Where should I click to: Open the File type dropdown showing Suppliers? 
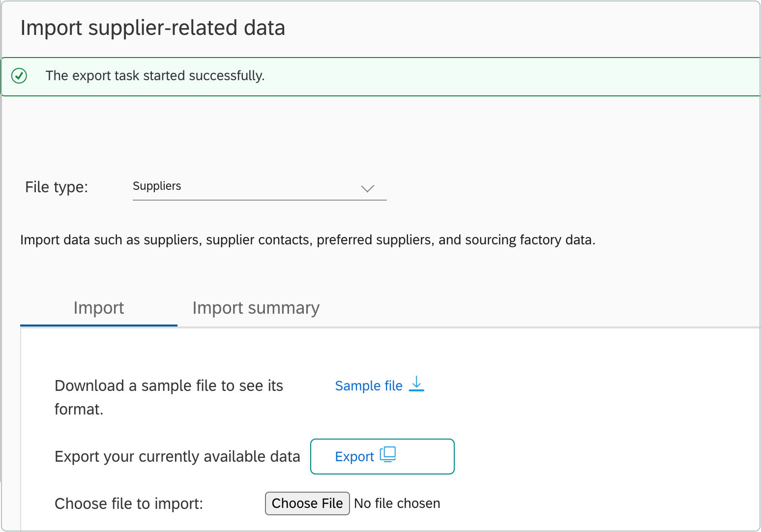pos(260,187)
